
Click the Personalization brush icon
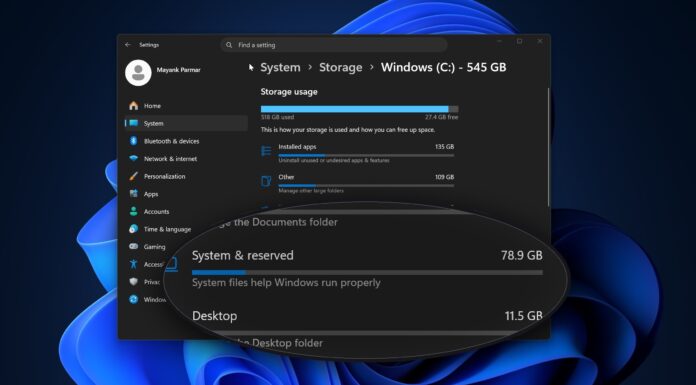pos(134,176)
